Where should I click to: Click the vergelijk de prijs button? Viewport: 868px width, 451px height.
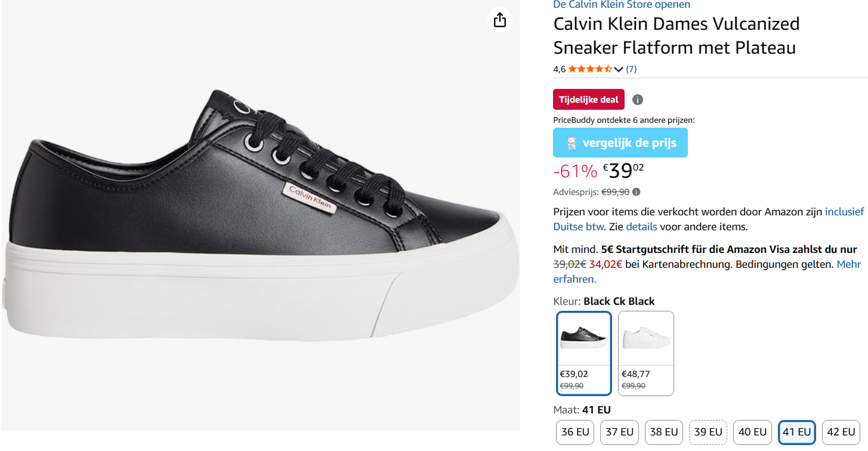[x=620, y=142]
